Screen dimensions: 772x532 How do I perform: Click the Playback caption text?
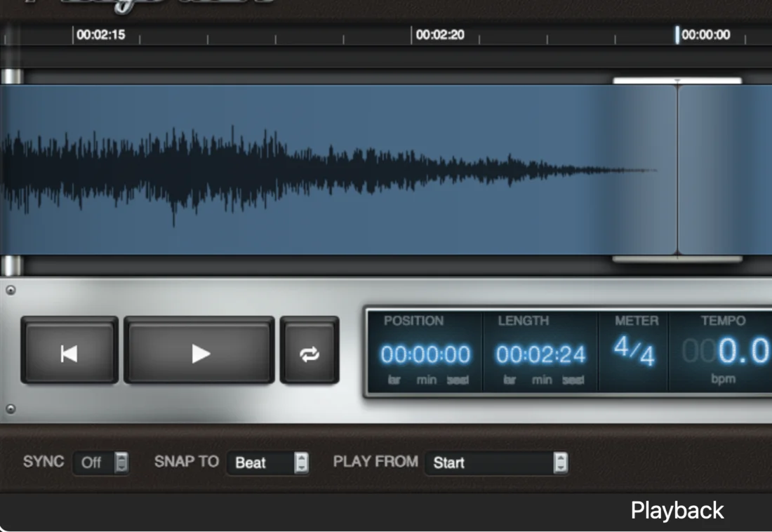tap(677, 510)
